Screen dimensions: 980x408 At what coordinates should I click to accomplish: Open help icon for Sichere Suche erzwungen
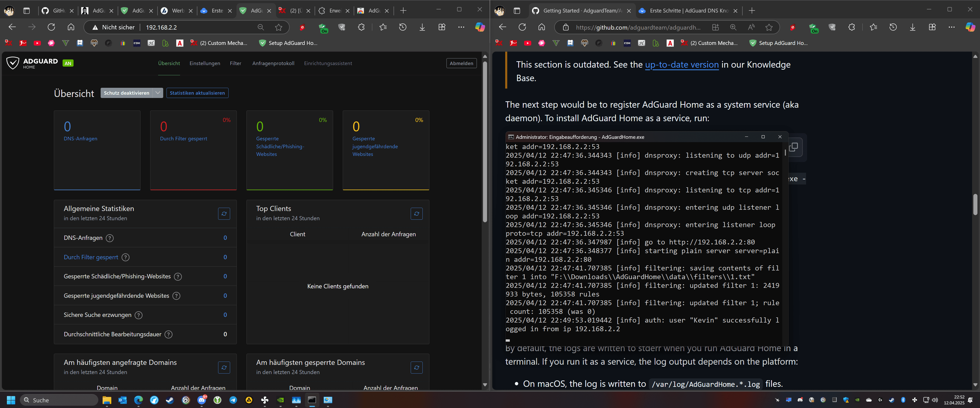139,315
